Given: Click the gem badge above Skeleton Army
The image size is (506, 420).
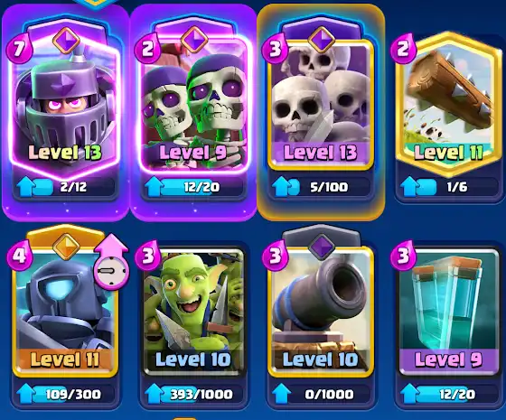Looking at the screenshot, I should pyautogui.click(x=322, y=40).
